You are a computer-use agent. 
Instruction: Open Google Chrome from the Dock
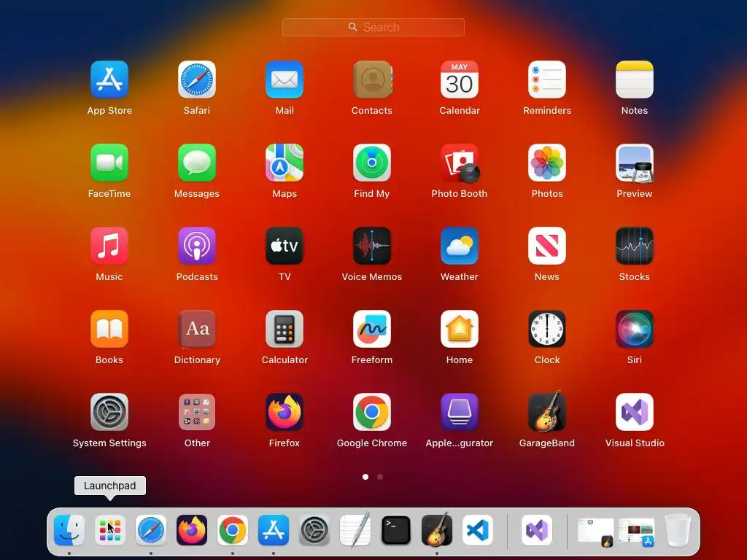pos(233,530)
